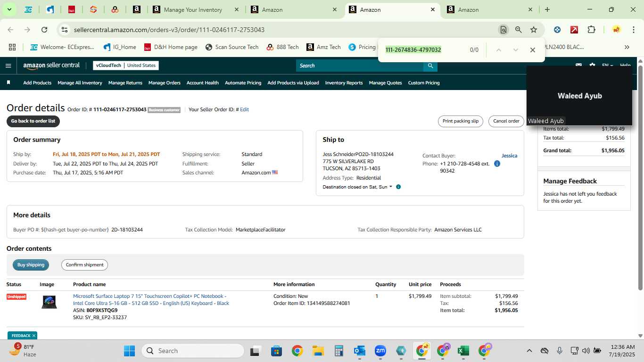Image resolution: width=644 pixels, height=362 pixels.
Task: Reload the page with the refresh icon
Action: [x=44, y=30]
